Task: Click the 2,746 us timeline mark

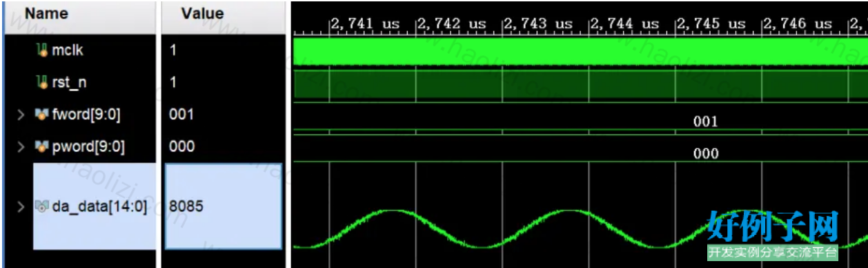Action: pyautogui.click(x=798, y=23)
